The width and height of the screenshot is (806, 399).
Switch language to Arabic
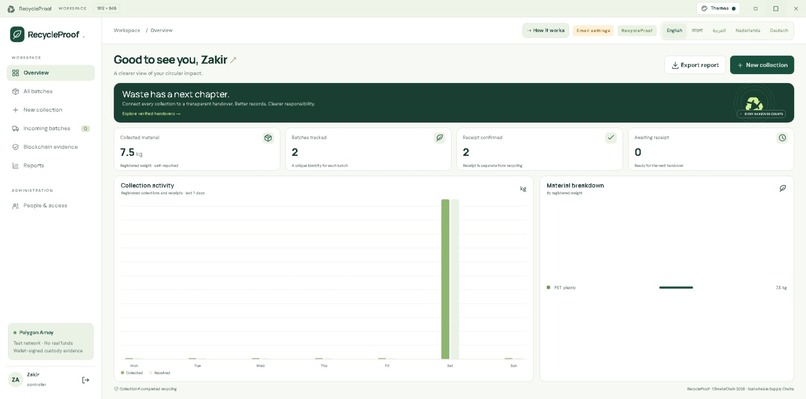[719, 30]
